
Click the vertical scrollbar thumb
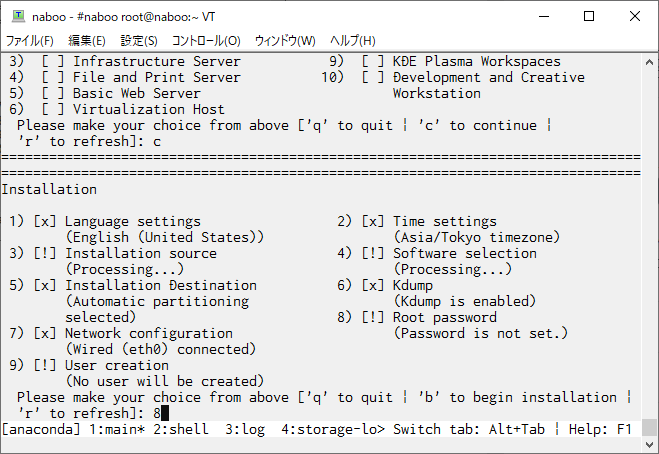[x=649, y=428]
